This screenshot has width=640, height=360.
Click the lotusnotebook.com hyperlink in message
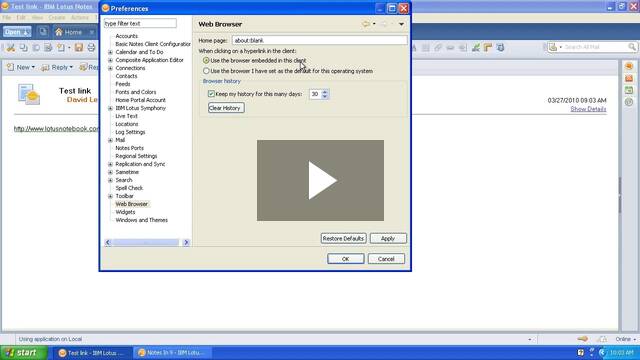tap(56, 129)
